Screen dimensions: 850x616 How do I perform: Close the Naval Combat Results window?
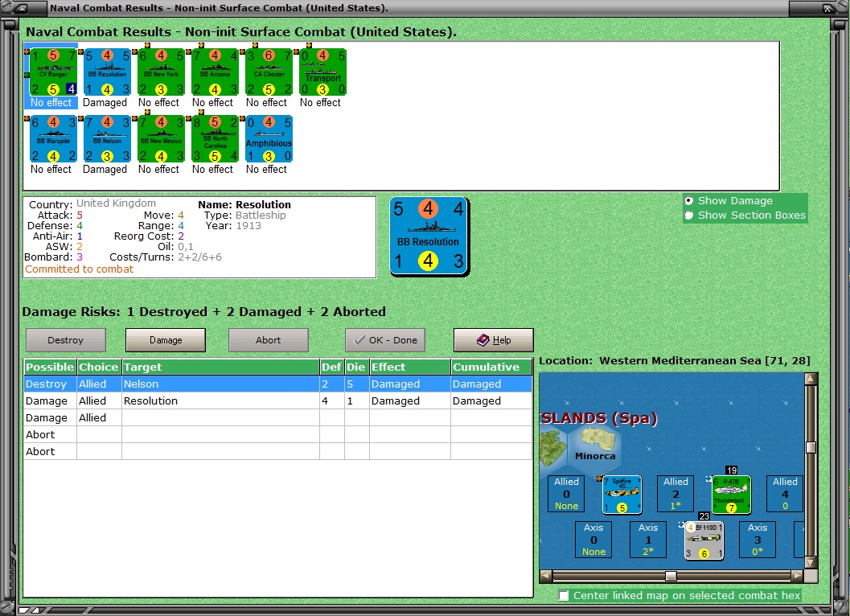coord(828,8)
